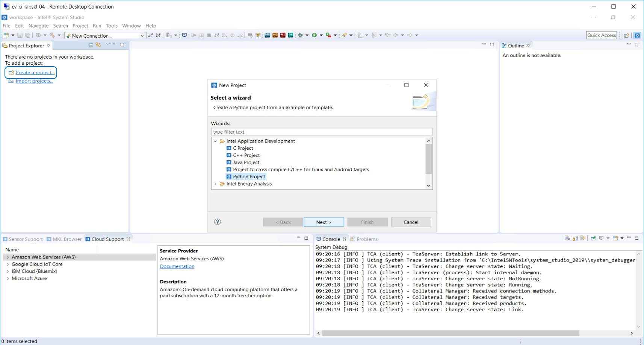Click the New wizard toolbar icon

tap(6, 35)
